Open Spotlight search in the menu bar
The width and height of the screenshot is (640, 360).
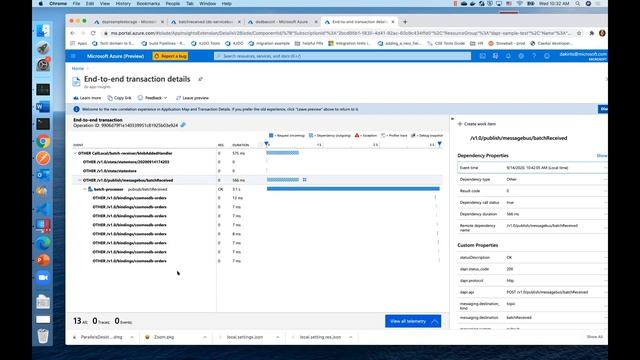[x=578, y=4]
